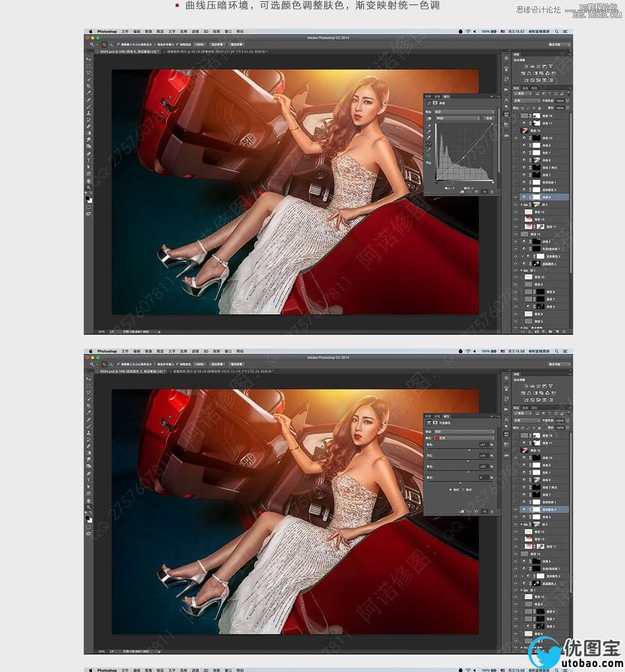Screen dimensions: 625x672
Task: Open the blend mode dropdown in the Curves screenshot layers panel
Action: pos(527,101)
